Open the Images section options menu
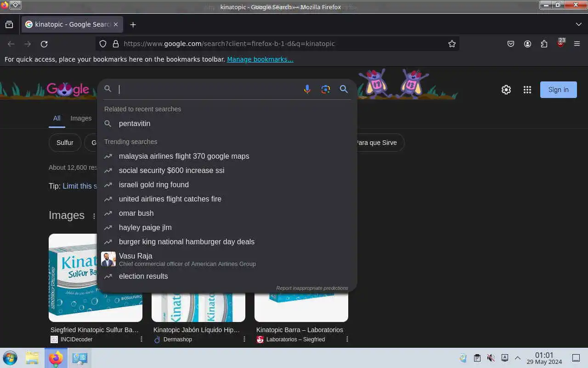The width and height of the screenshot is (588, 368). (94, 216)
